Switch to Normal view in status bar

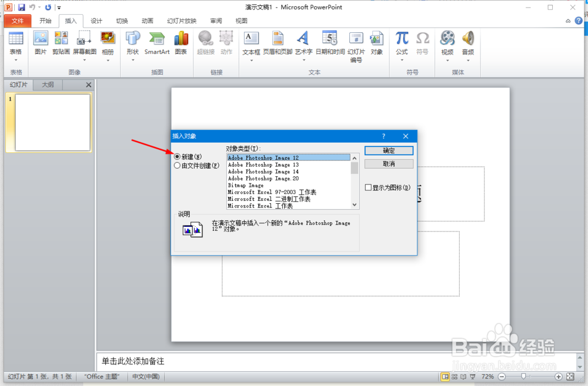pyautogui.click(x=445, y=377)
